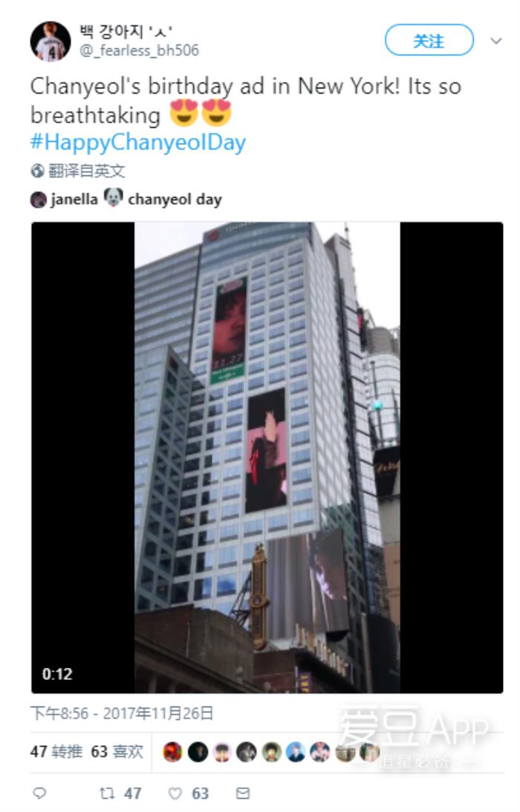The width and height of the screenshot is (520, 812).
Task: Click the 0:12 video duration label
Action: (57, 674)
